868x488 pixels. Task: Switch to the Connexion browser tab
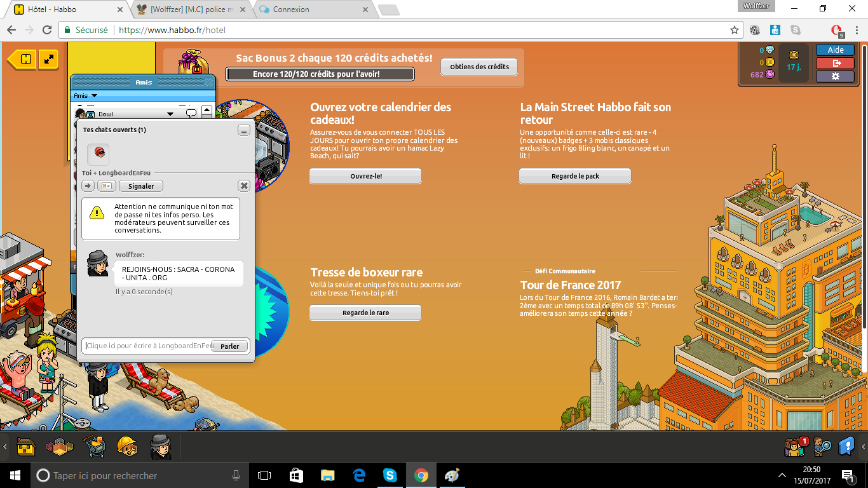pos(313,10)
